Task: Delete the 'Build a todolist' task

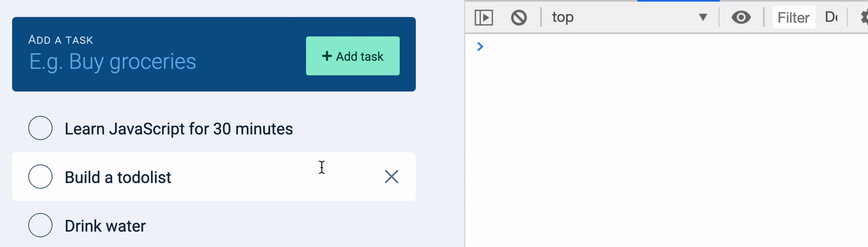Action: (x=392, y=177)
